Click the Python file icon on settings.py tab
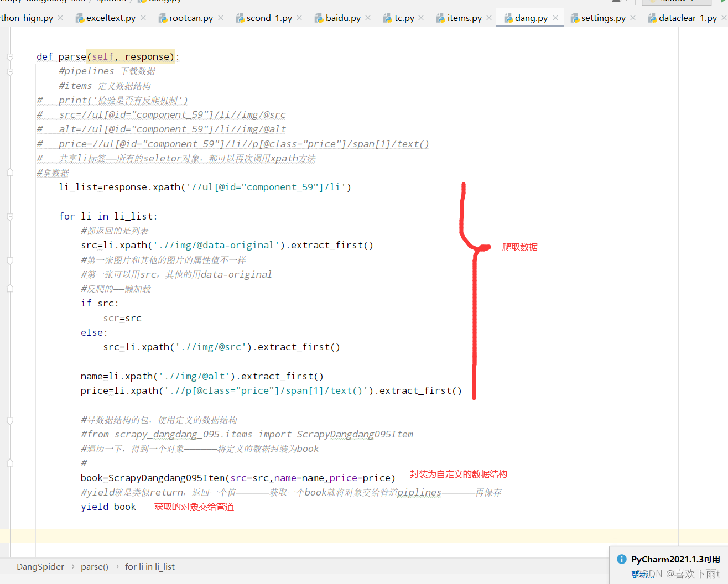Screen dimensions: 728x584 pos(575,18)
